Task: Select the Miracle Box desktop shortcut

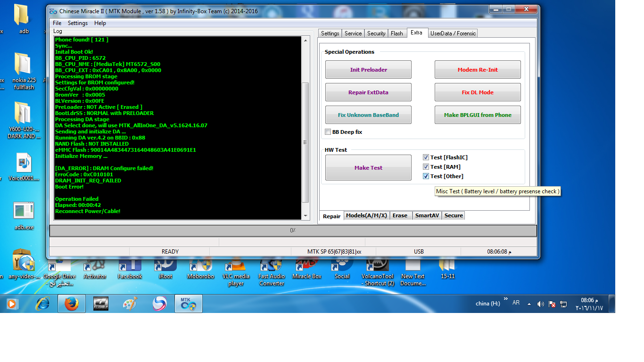Action: tap(307, 269)
